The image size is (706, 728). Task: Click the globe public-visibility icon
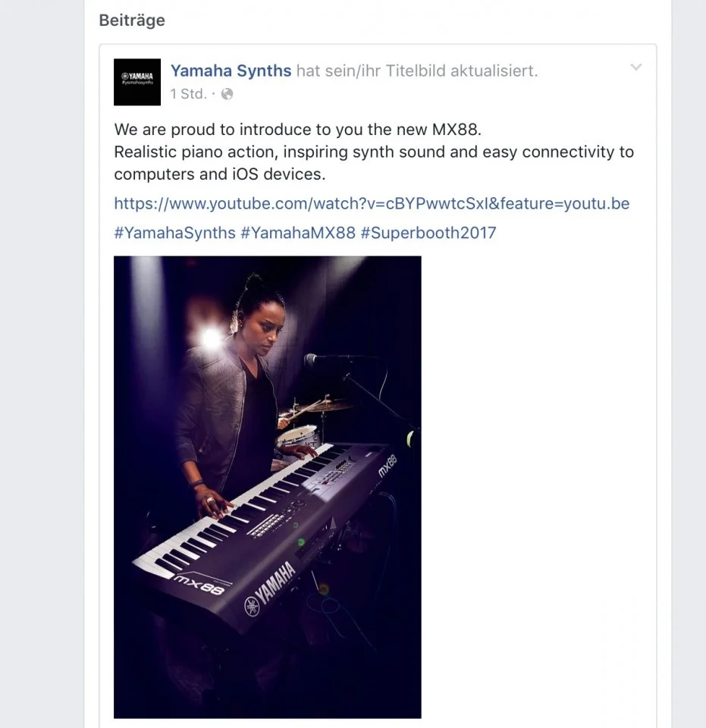pyautogui.click(x=227, y=95)
